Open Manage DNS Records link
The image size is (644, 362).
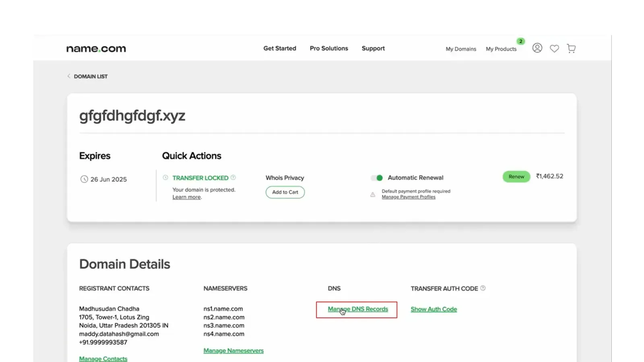point(358,309)
